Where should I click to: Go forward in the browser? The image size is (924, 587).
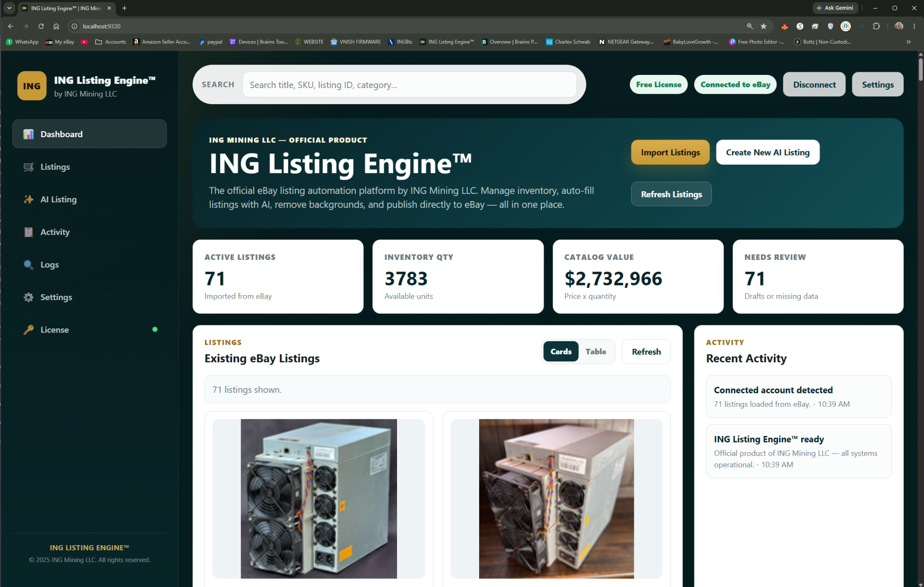tap(26, 26)
